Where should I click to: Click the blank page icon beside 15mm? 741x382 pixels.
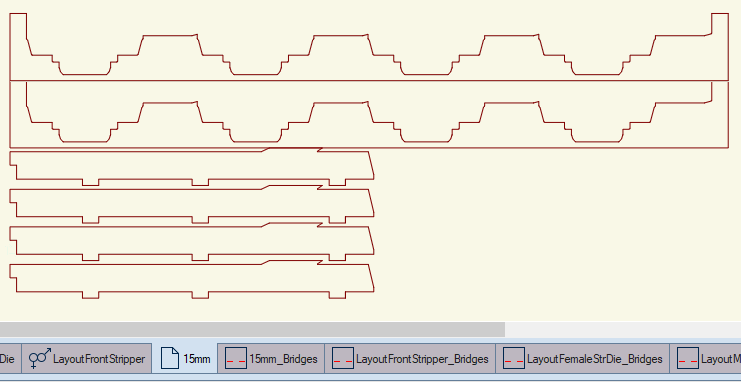(170, 358)
